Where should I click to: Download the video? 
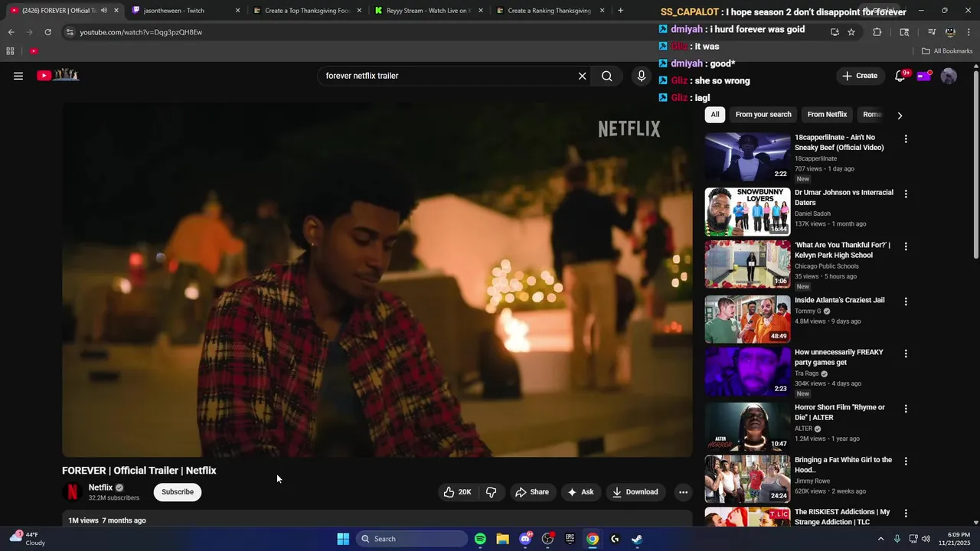(635, 492)
